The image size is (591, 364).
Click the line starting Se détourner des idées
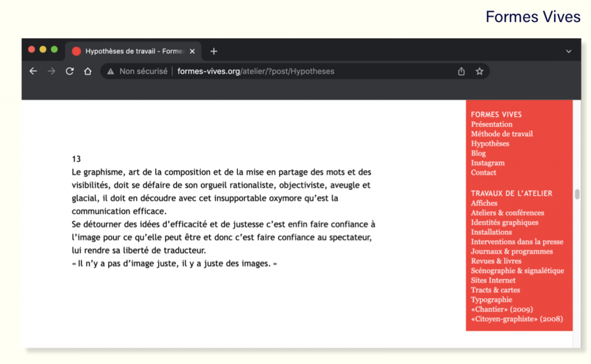click(223, 224)
